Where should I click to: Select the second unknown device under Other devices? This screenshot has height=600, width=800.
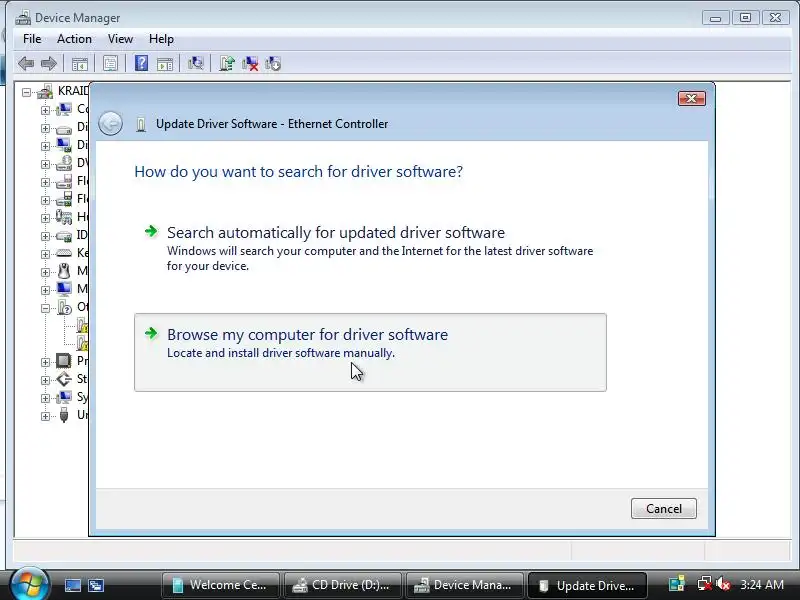82,342
